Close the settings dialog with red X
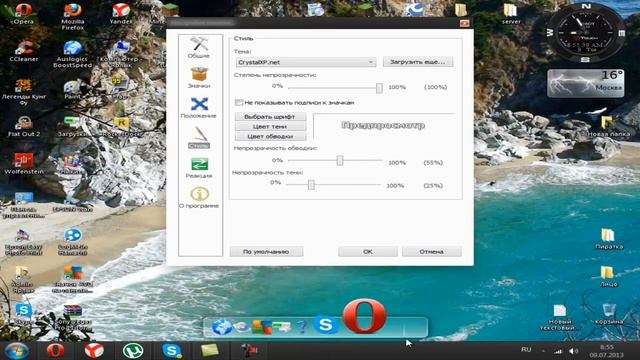The image size is (640, 360). pos(464,23)
